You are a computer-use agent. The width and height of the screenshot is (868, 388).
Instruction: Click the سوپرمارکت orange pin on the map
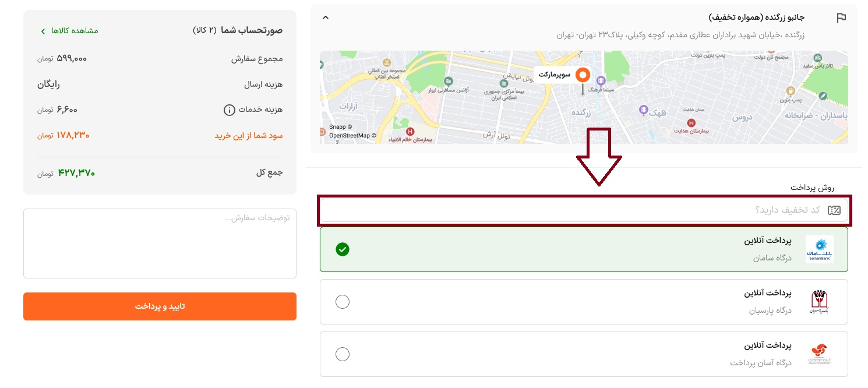pyautogui.click(x=583, y=75)
